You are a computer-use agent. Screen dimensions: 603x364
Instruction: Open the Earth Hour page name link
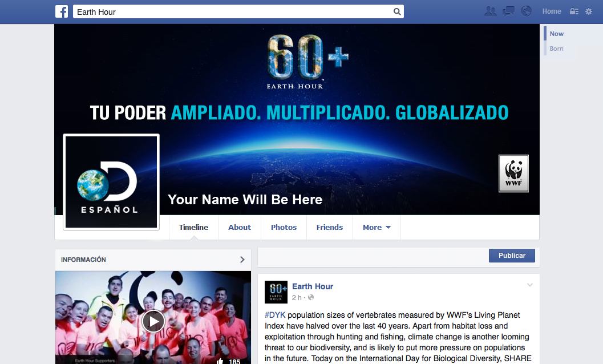pyautogui.click(x=313, y=286)
